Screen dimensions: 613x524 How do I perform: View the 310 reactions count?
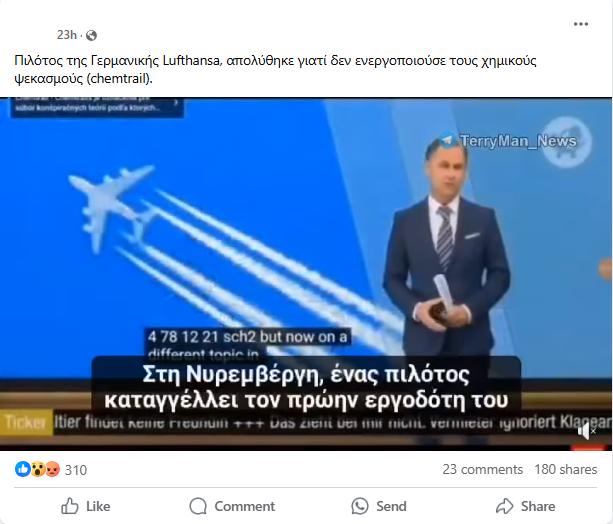pos(76,470)
